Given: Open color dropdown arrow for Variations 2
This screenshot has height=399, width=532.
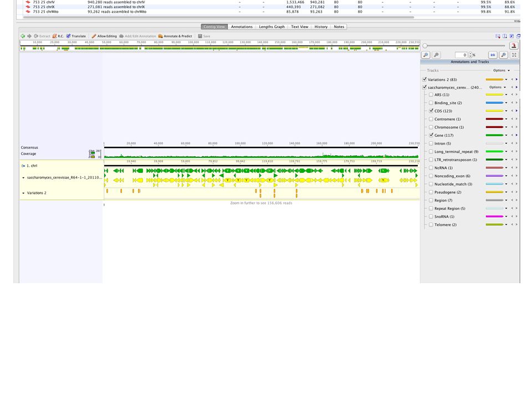Looking at the screenshot, I should [506, 79].
